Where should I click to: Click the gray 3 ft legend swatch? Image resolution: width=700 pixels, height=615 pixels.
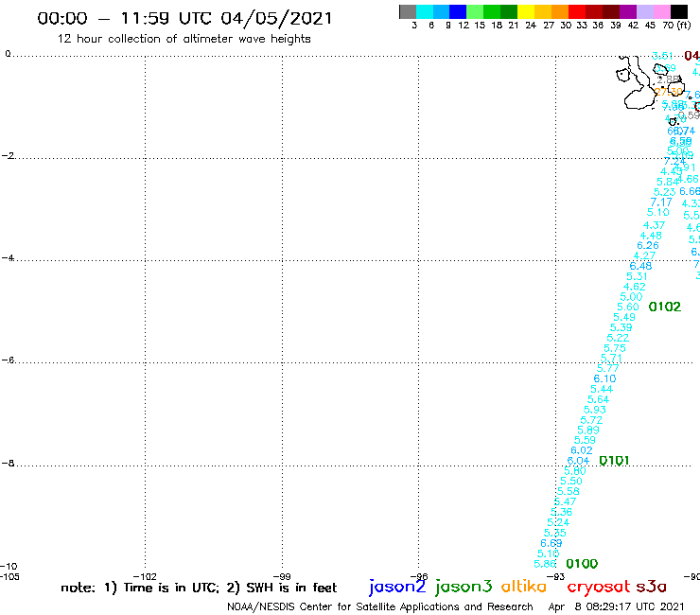pos(408,12)
